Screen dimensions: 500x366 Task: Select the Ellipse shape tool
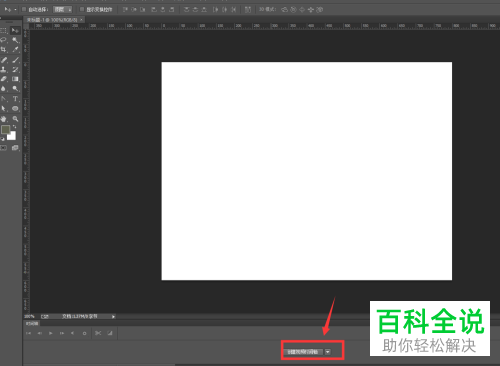point(15,109)
